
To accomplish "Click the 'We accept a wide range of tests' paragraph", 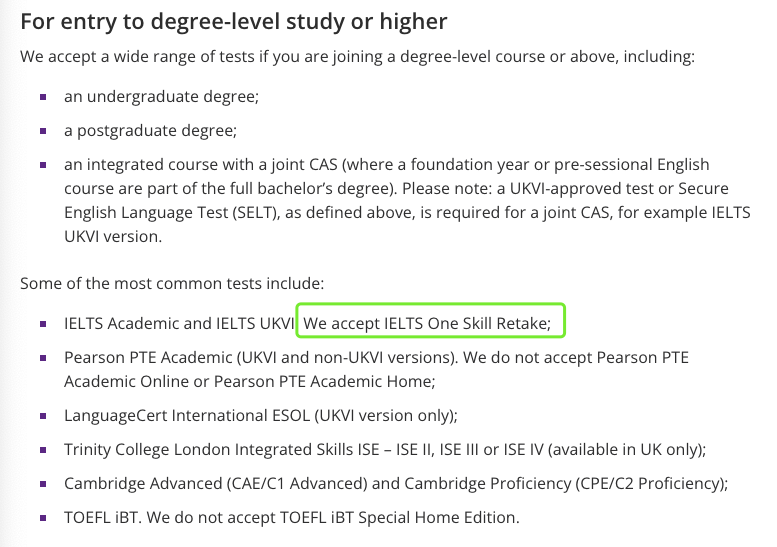I will (357, 56).
